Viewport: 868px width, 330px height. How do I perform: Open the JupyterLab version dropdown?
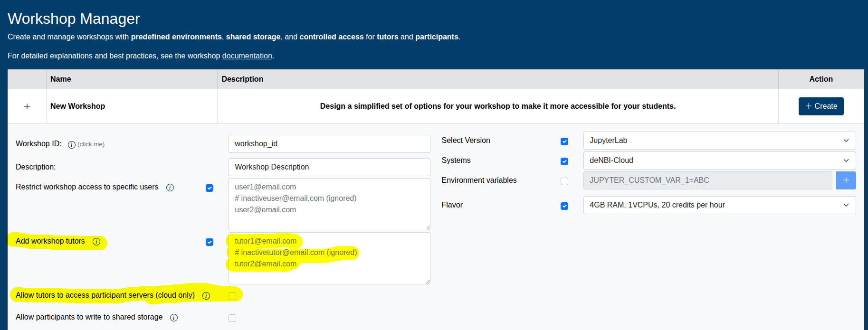tap(719, 141)
